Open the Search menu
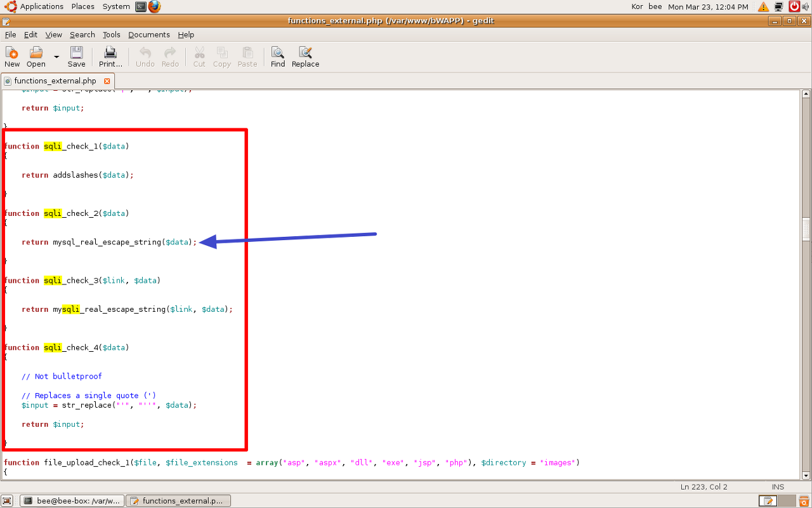This screenshot has height=508, width=812. point(82,35)
